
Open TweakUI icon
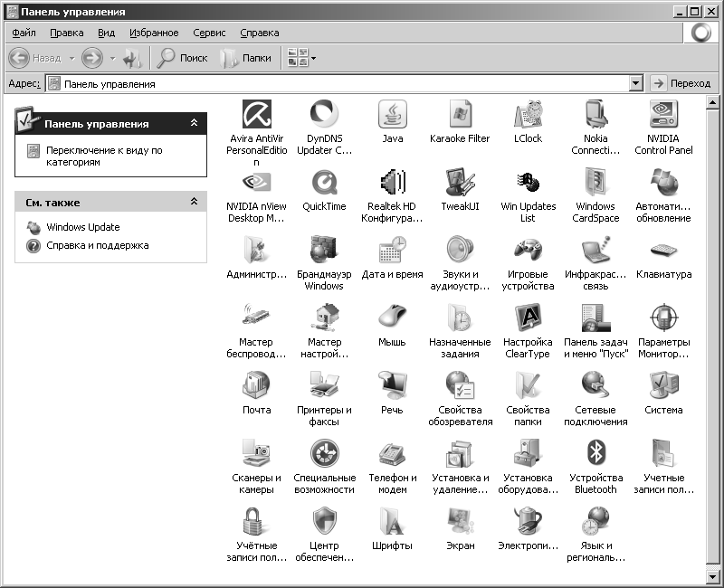pyautogui.click(x=460, y=182)
